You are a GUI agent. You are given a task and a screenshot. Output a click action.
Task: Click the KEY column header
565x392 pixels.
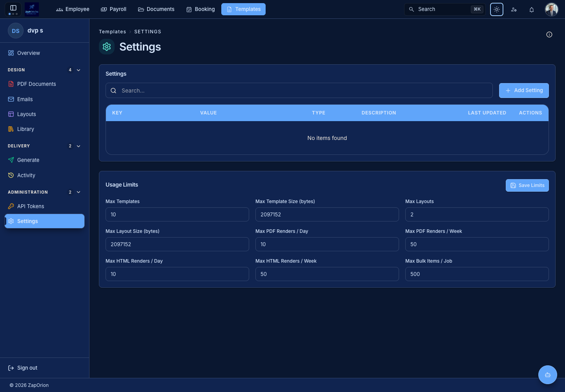coord(117,113)
